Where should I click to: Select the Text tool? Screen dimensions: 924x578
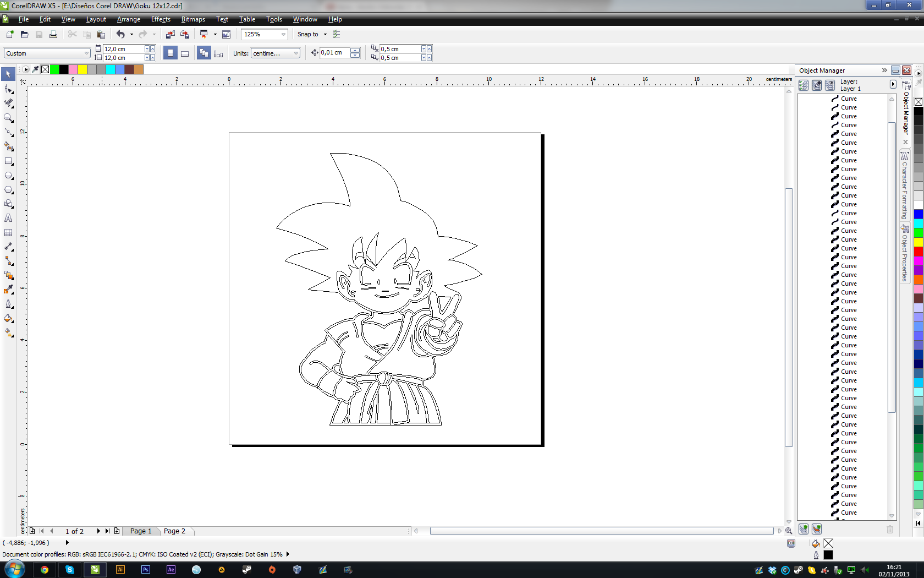(x=8, y=219)
